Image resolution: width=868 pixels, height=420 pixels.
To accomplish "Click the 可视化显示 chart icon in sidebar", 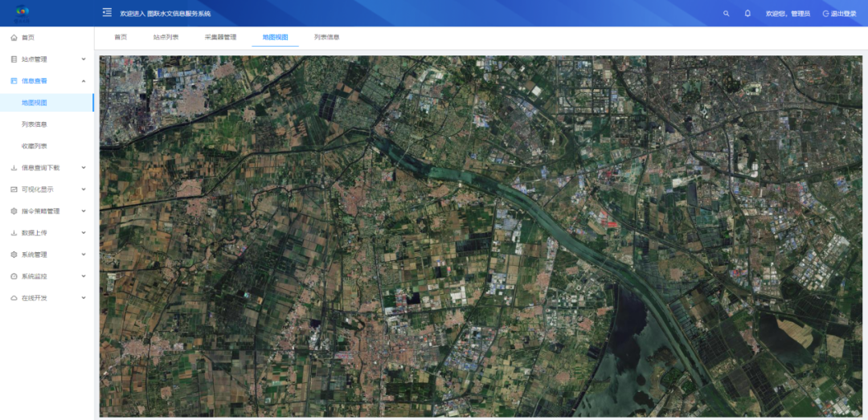I will (14, 190).
